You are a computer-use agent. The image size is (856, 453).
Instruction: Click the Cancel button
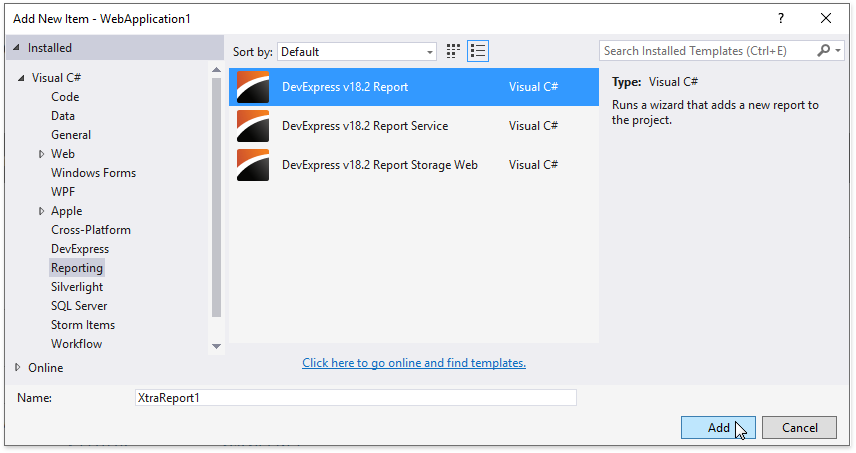click(x=799, y=427)
